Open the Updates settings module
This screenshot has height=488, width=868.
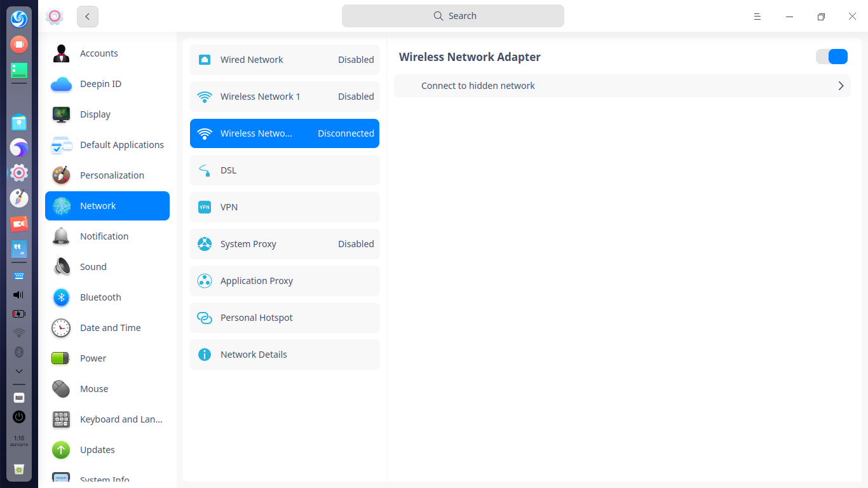coord(107,450)
